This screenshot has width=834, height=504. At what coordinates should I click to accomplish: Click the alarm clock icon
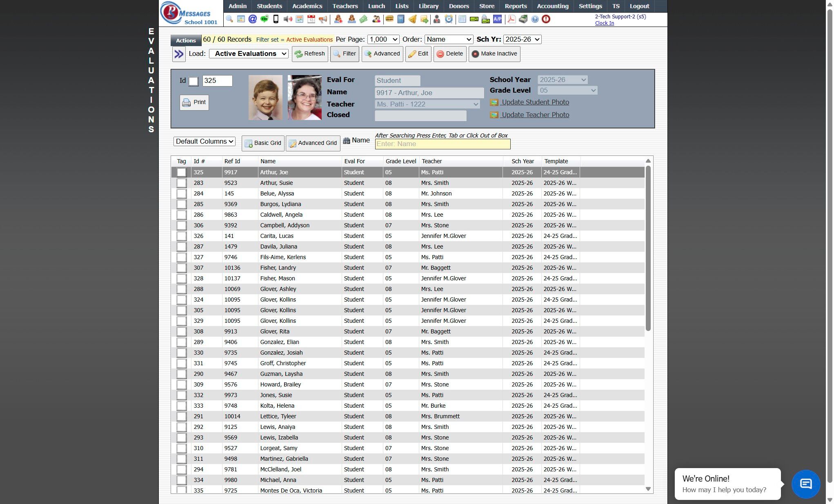point(449,19)
